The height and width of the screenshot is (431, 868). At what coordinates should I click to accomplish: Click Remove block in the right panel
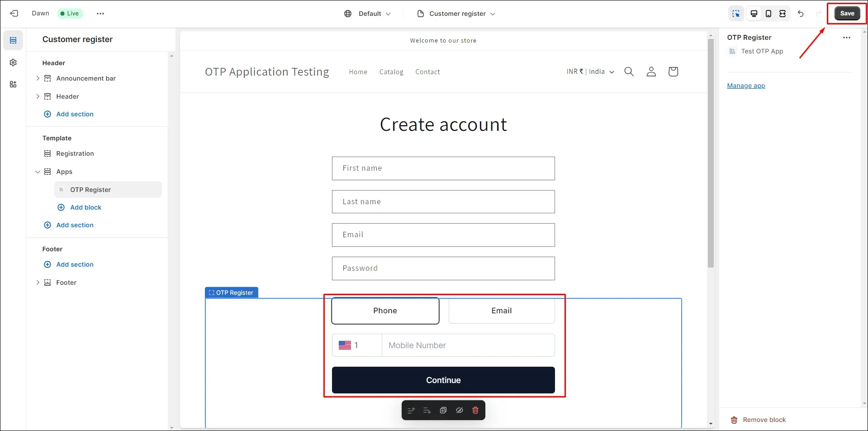click(759, 420)
